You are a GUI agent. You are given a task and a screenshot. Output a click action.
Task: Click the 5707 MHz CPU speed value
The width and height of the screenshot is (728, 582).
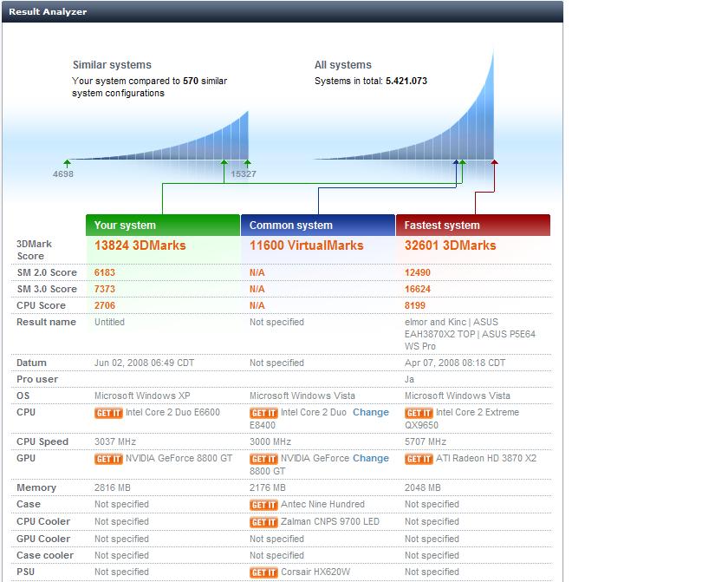426,441
